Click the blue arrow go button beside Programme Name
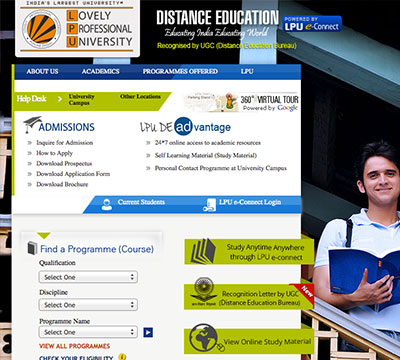 148,332
